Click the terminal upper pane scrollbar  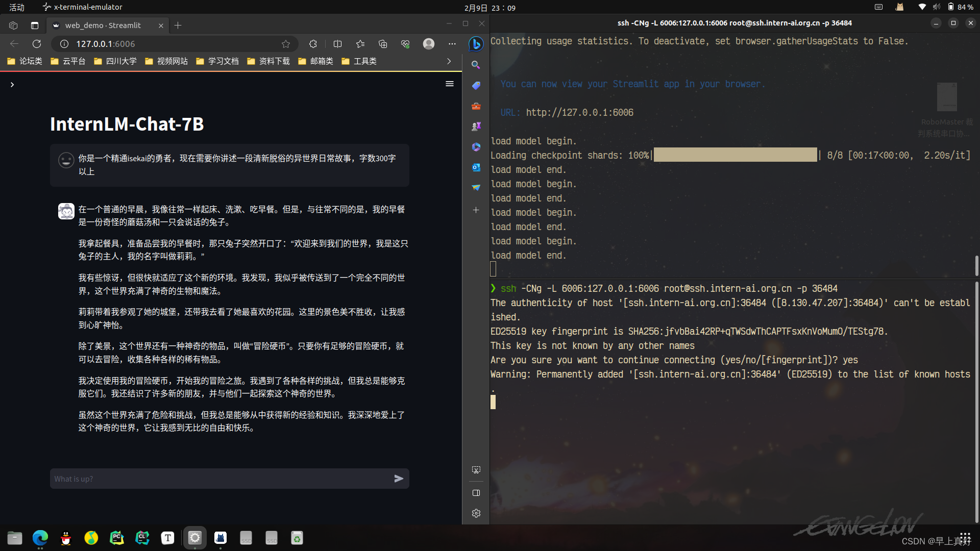[x=977, y=265]
